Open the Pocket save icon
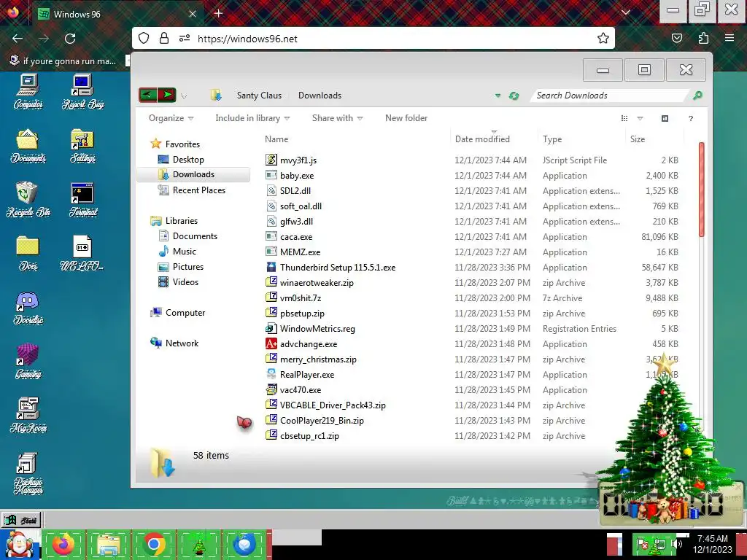The height and width of the screenshot is (560, 747). (676, 38)
